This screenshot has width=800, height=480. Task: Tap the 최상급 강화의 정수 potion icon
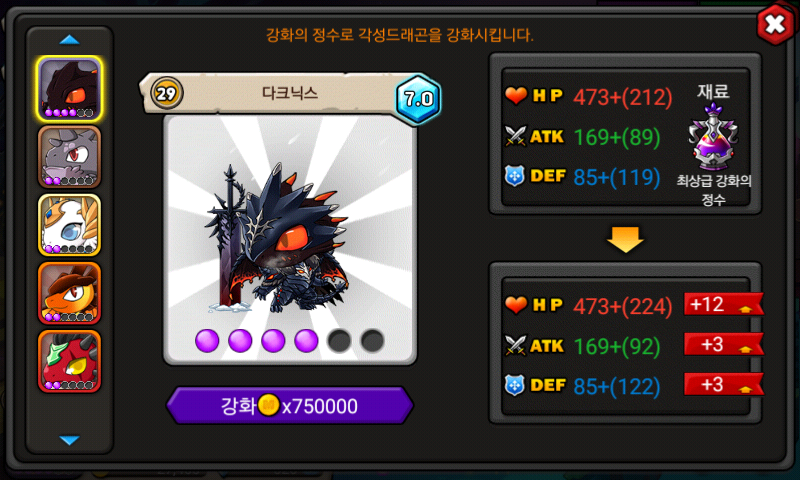coord(713,138)
